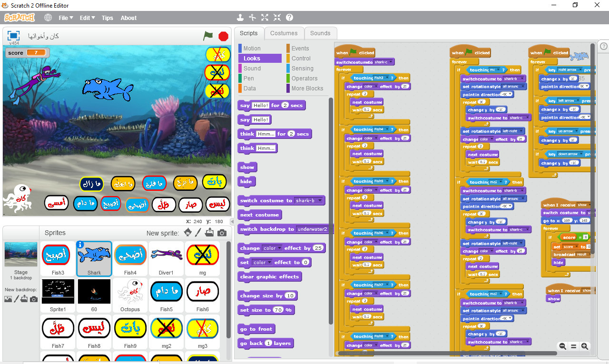The width and height of the screenshot is (609, 364).
Task: Select the Delete scissors tool
Action: [252, 18]
